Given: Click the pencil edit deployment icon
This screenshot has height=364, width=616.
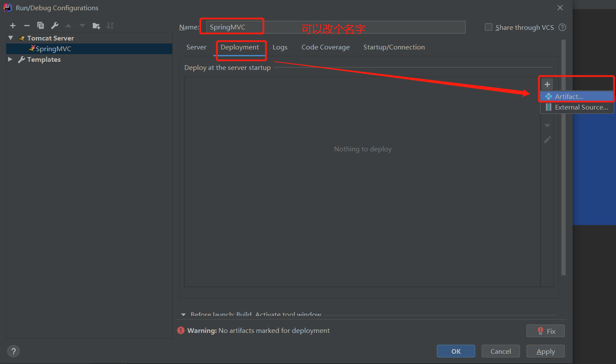Looking at the screenshot, I should pos(547,139).
